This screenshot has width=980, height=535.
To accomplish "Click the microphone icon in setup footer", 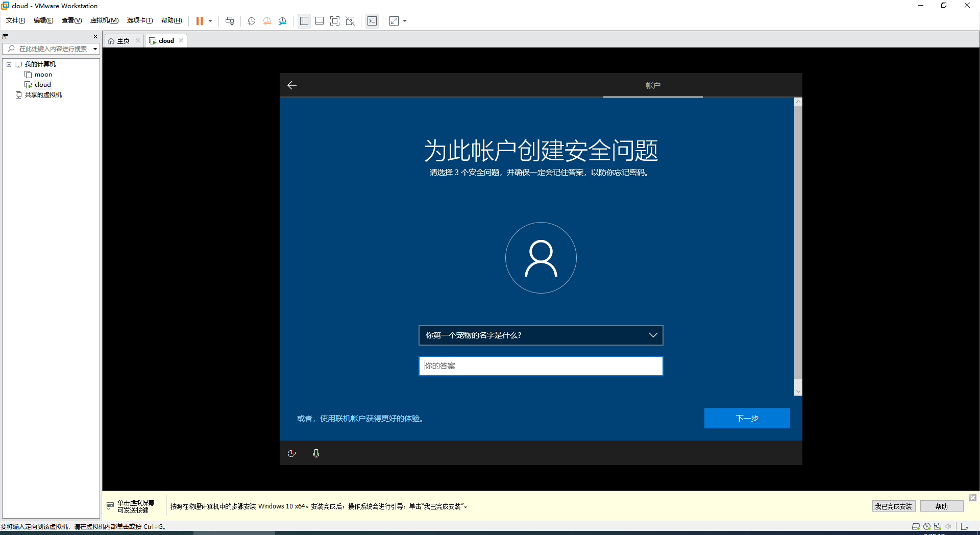I will tap(316, 453).
